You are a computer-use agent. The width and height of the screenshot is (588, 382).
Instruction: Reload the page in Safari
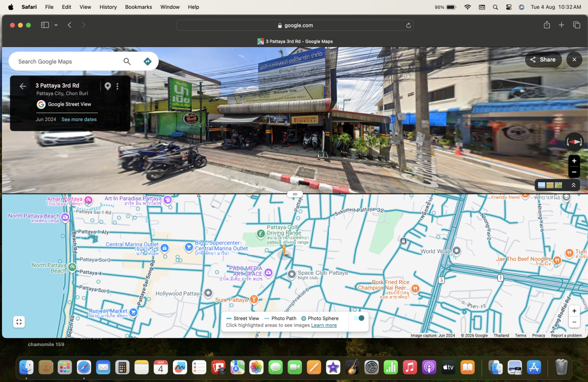(408, 25)
